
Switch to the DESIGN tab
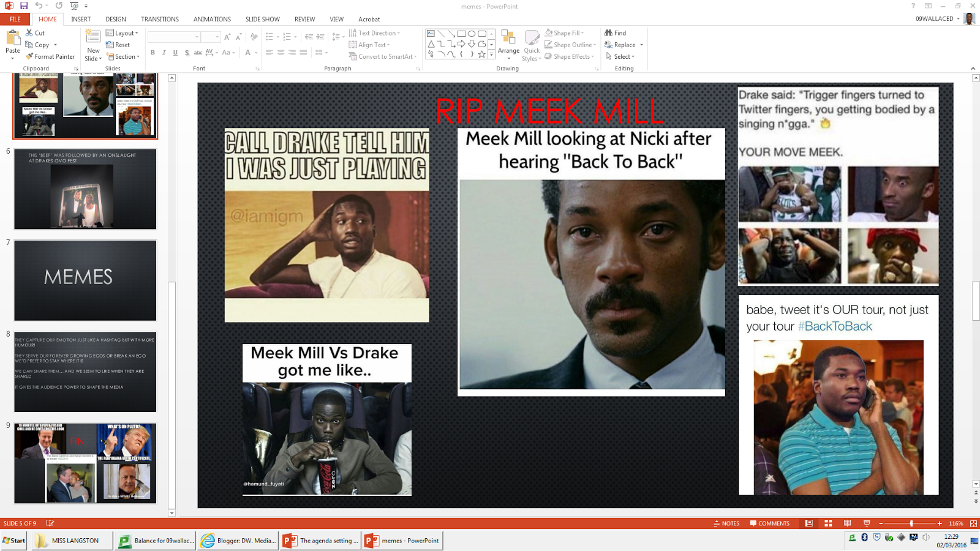[116, 19]
